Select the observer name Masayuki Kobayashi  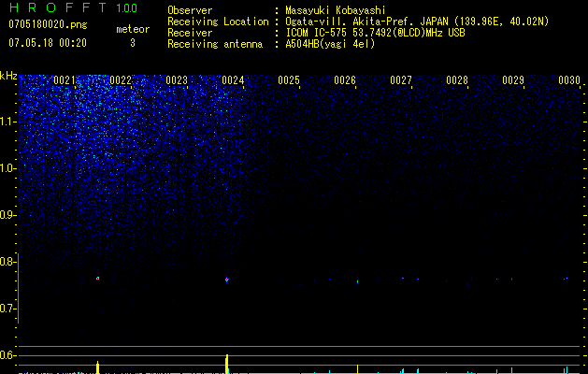[x=336, y=10]
